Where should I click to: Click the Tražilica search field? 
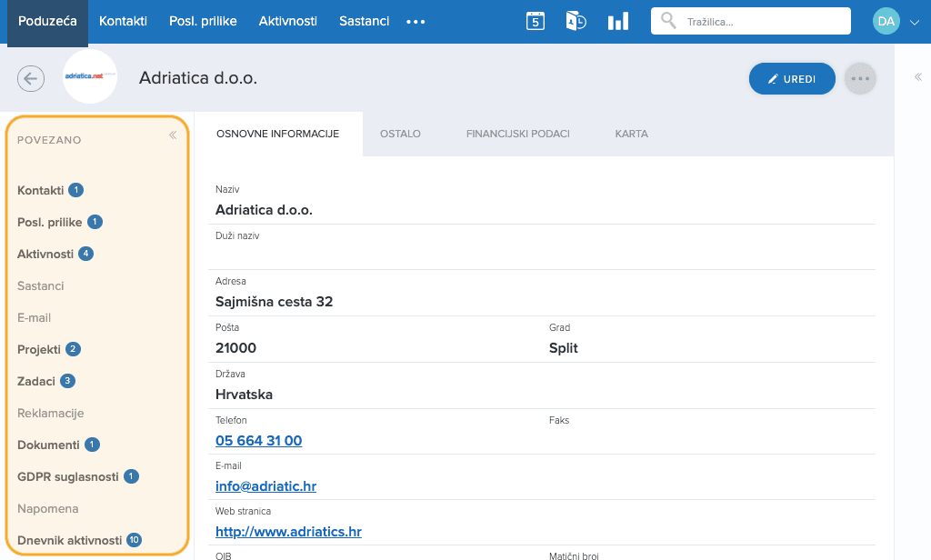[750, 22]
